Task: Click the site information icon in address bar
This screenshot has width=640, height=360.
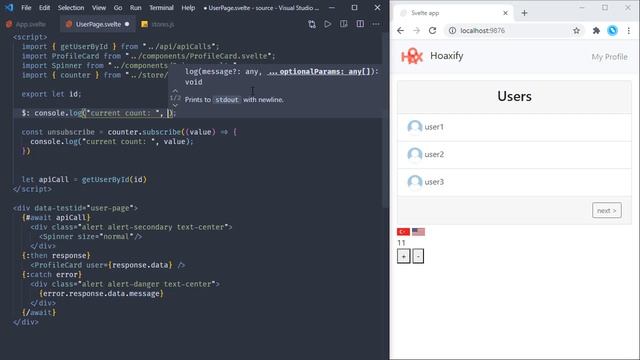Action: [452, 31]
